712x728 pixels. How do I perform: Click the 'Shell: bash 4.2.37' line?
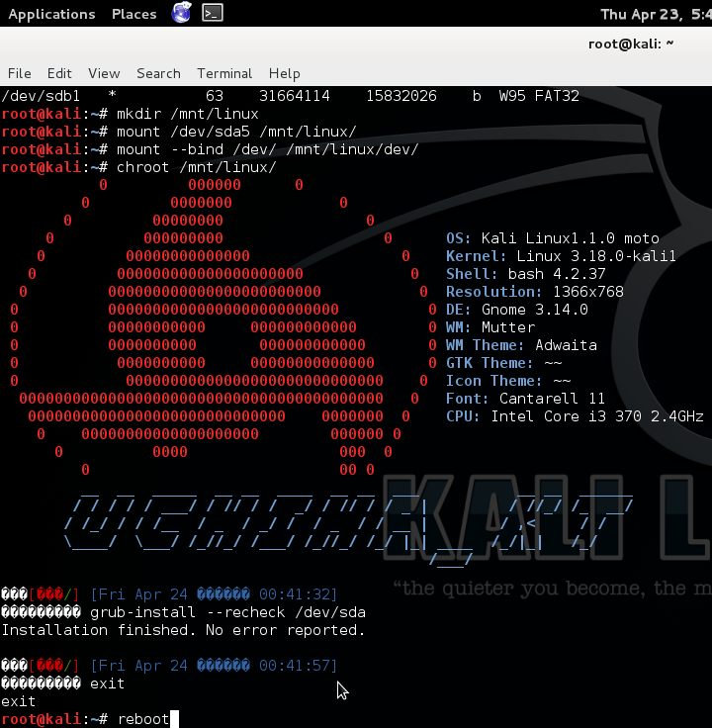click(x=526, y=274)
